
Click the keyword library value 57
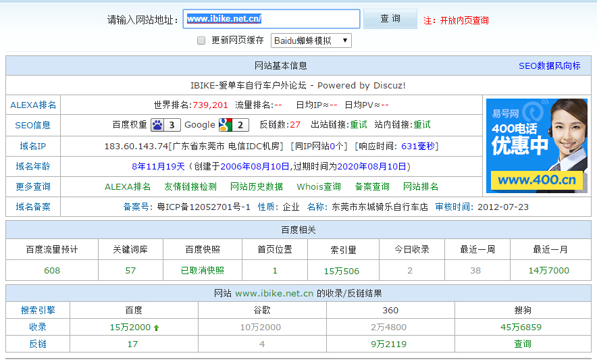click(130, 271)
